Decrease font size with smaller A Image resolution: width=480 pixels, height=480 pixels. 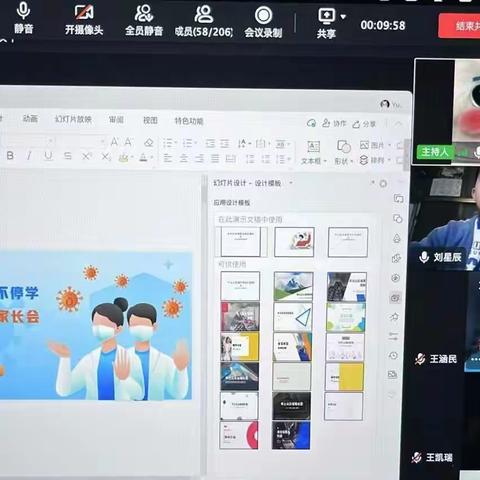[128, 142]
